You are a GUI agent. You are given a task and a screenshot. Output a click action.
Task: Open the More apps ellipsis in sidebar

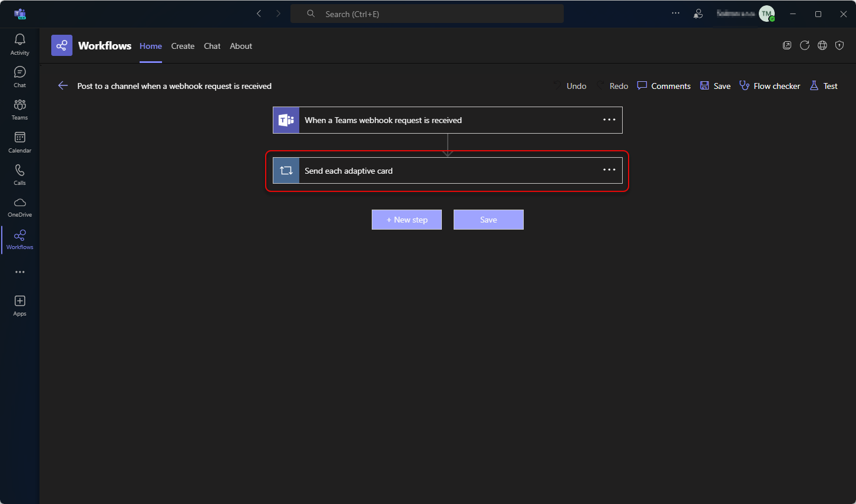point(19,271)
